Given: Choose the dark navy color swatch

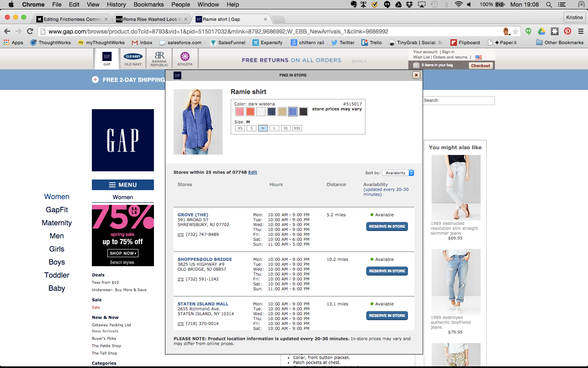Looking at the screenshot, I should click(x=272, y=112).
